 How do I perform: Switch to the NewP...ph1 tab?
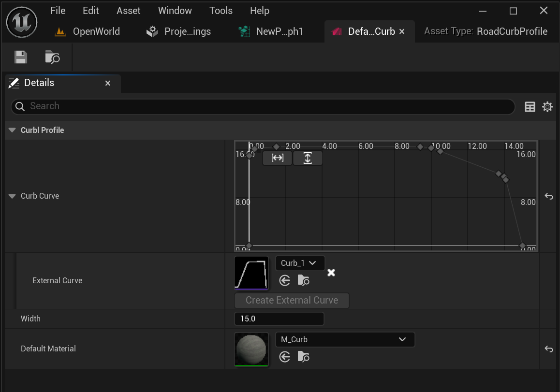(x=271, y=31)
